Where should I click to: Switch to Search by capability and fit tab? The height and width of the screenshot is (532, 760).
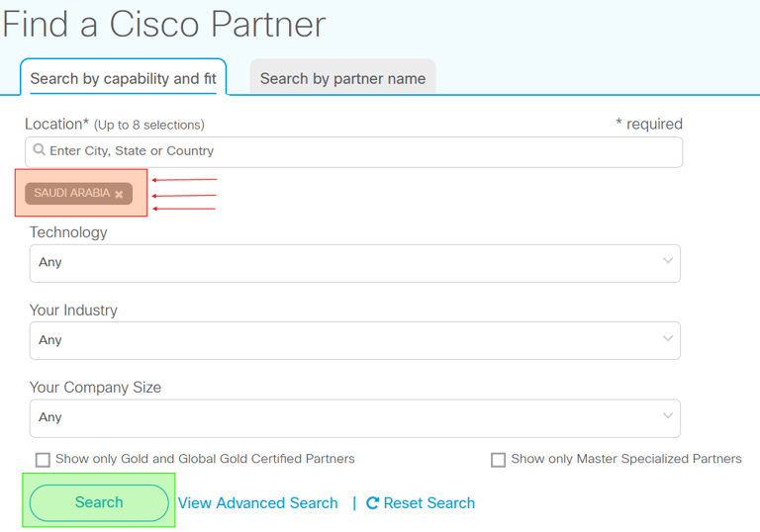pos(123,78)
